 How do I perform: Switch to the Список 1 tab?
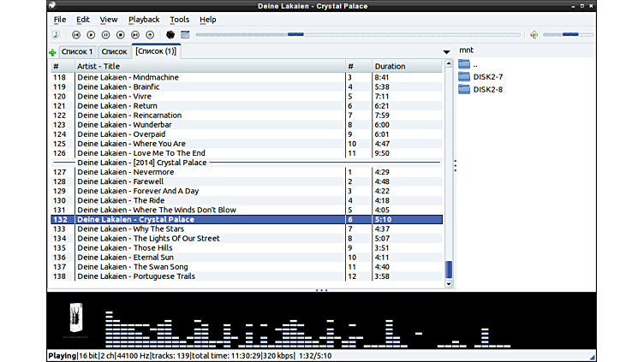[77, 52]
